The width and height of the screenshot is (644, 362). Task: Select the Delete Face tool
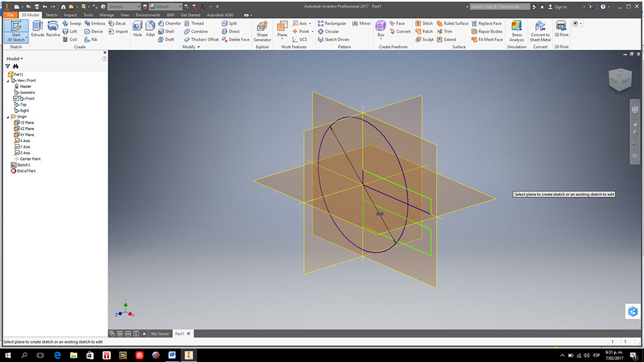click(x=235, y=39)
